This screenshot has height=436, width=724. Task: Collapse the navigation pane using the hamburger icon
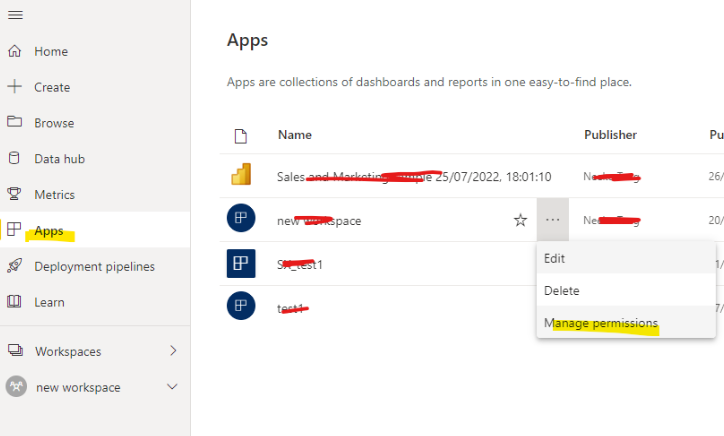coord(15,15)
